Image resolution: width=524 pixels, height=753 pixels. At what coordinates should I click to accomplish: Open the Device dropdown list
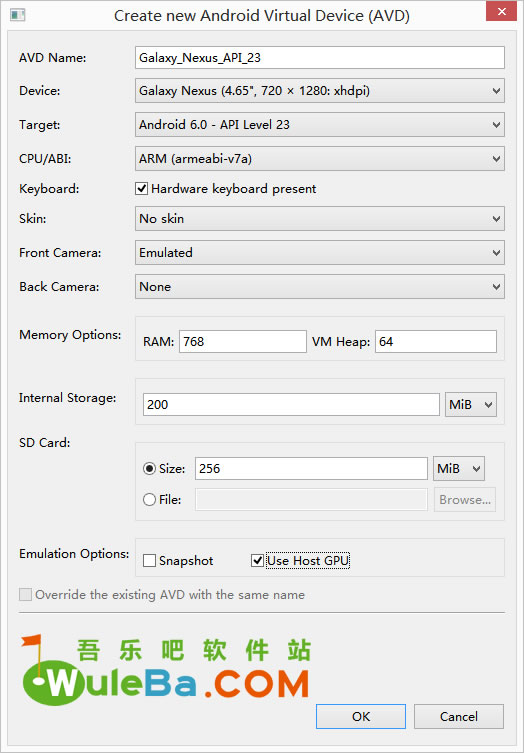[x=320, y=90]
